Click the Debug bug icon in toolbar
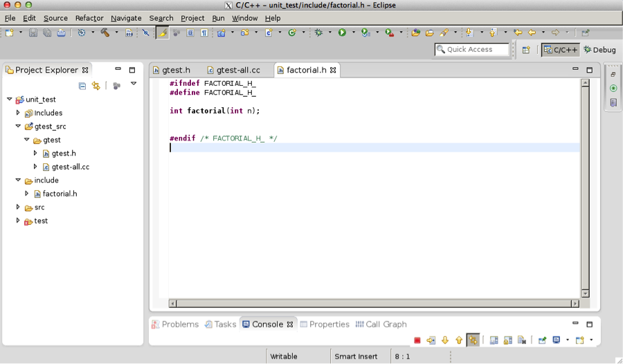This screenshot has width=623, height=364. [x=318, y=33]
